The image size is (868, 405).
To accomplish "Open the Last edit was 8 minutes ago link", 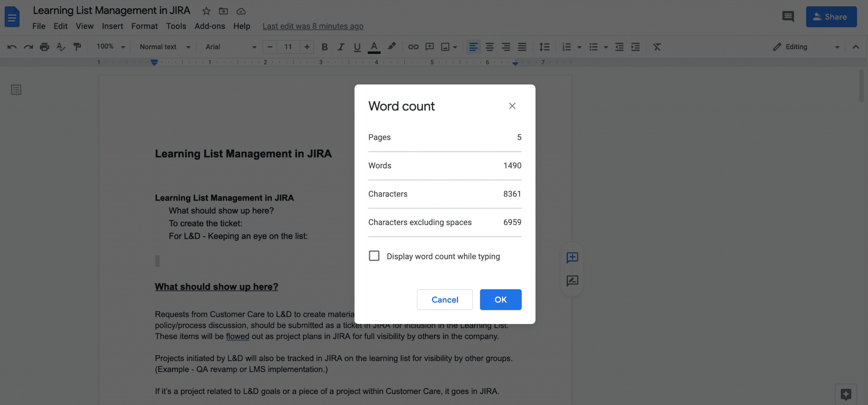I will click(313, 26).
